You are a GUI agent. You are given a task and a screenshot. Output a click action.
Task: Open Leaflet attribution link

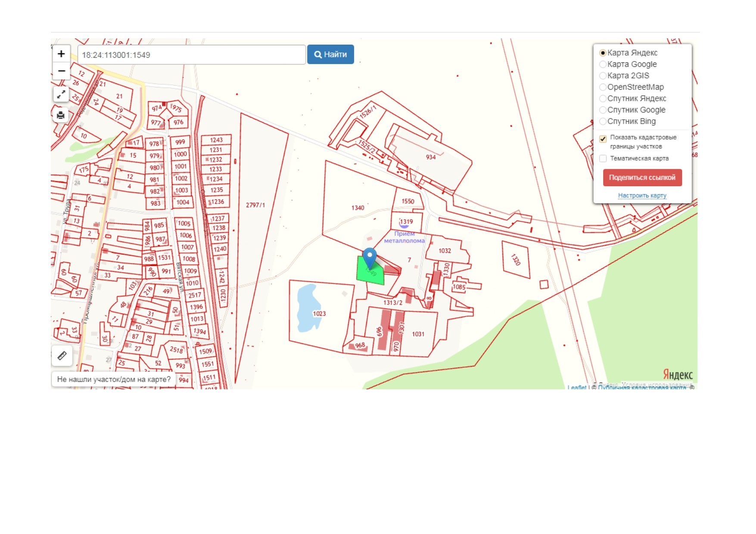(577, 387)
